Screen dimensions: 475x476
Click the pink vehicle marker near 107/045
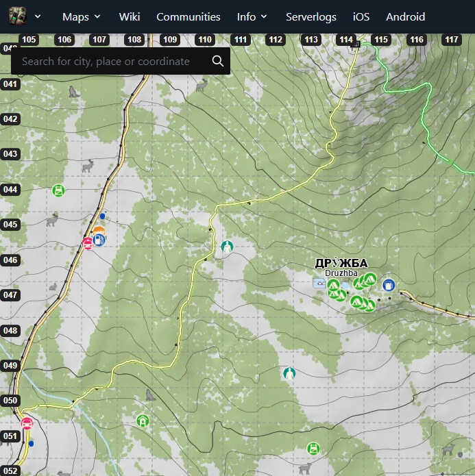point(88,243)
